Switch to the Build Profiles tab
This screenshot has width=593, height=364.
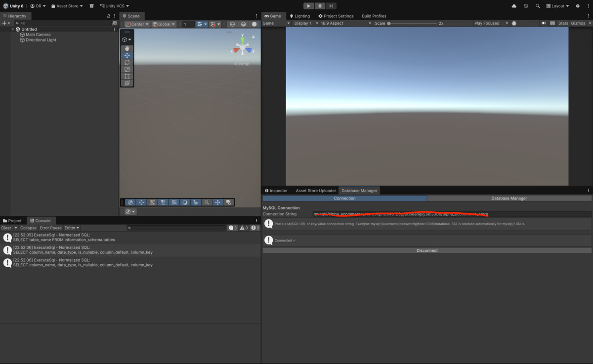374,16
